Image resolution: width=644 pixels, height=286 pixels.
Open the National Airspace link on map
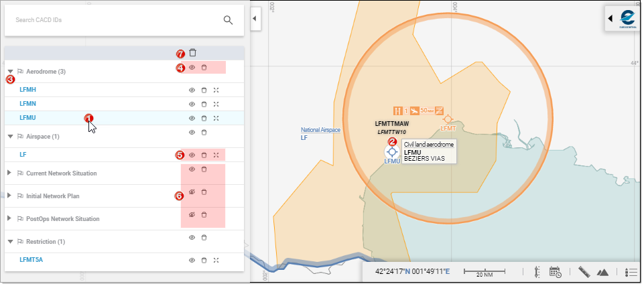point(320,130)
